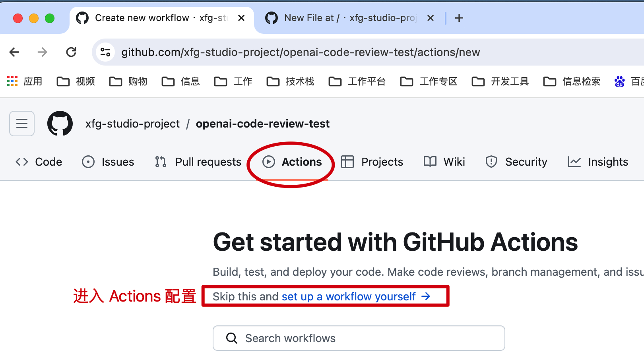Click the GitHub Octocat logo

[x=60, y=124]
